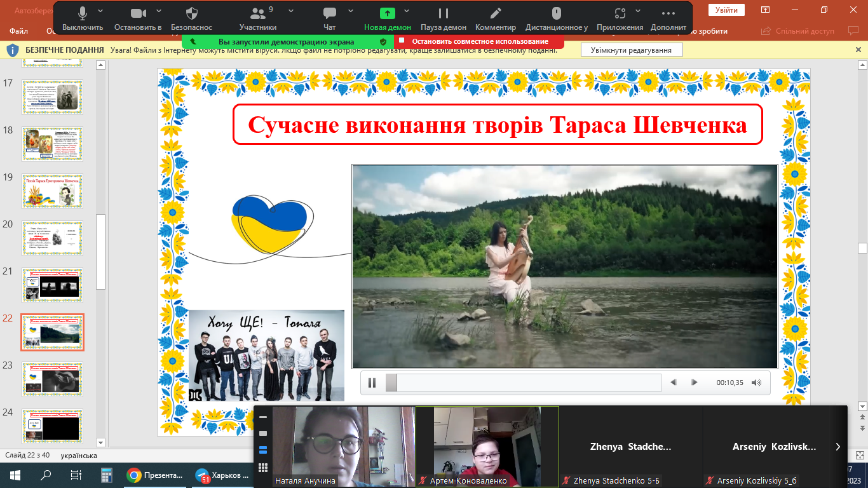
Task: Open Windows search from taskbar
Action: [x=46, y=475]
